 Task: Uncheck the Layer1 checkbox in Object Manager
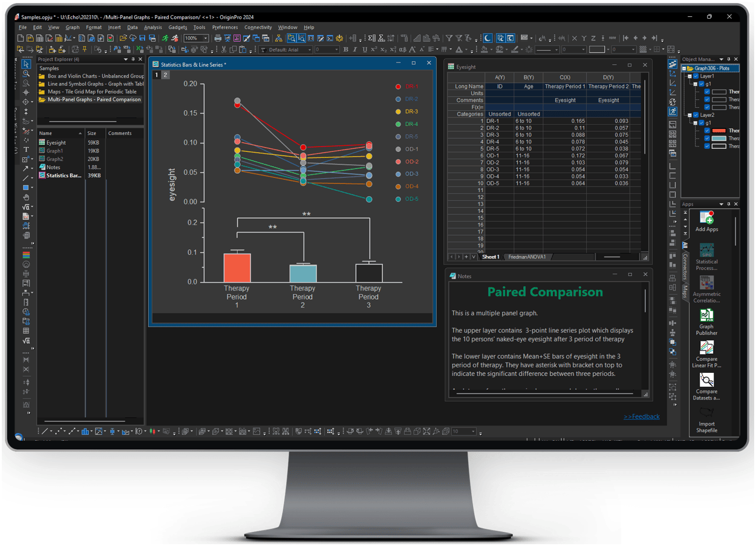click(x=696, y=76)
